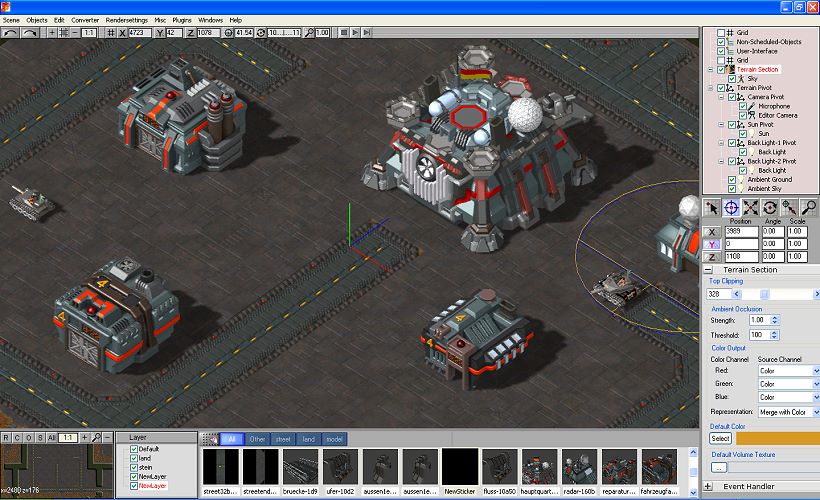Click the minimap minus zoom button

pos(108,437)
